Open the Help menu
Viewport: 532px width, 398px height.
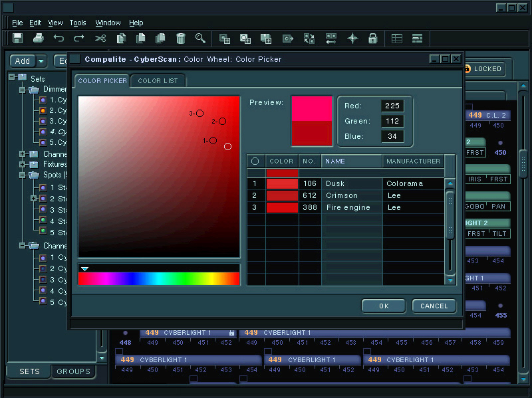tap(136, 23)
